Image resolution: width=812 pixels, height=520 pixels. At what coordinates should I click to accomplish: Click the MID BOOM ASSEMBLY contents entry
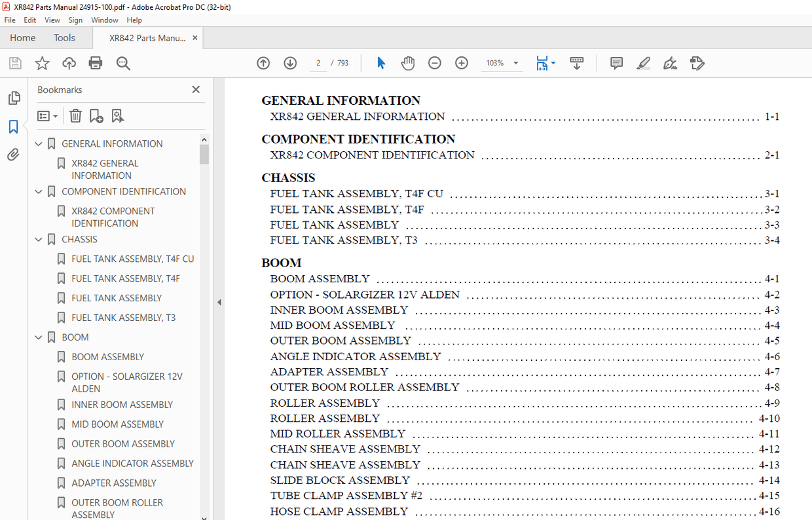pyautogui.click(x=333, y=325)
